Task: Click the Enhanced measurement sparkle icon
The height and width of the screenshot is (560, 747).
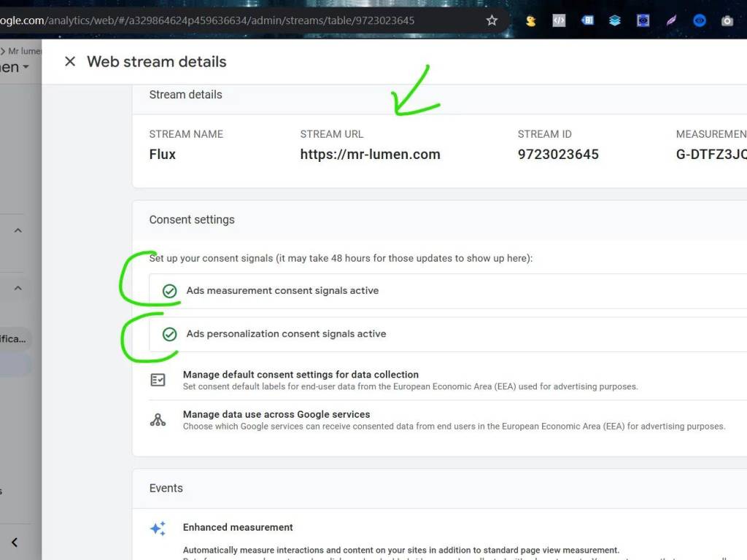Action: tap(158, 528)
